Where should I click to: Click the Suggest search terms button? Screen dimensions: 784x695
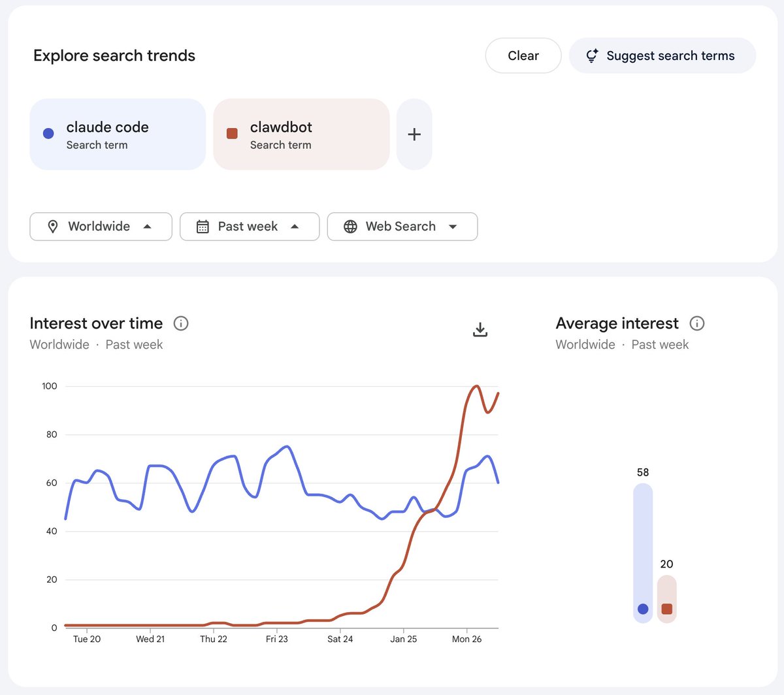point(662,56)
